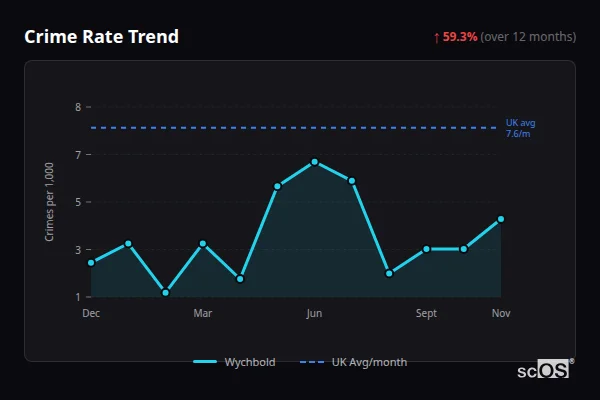This screenshot has width=600, height=400.
Task: Click the y-axis value 3
Action: [x=78, y=250]
